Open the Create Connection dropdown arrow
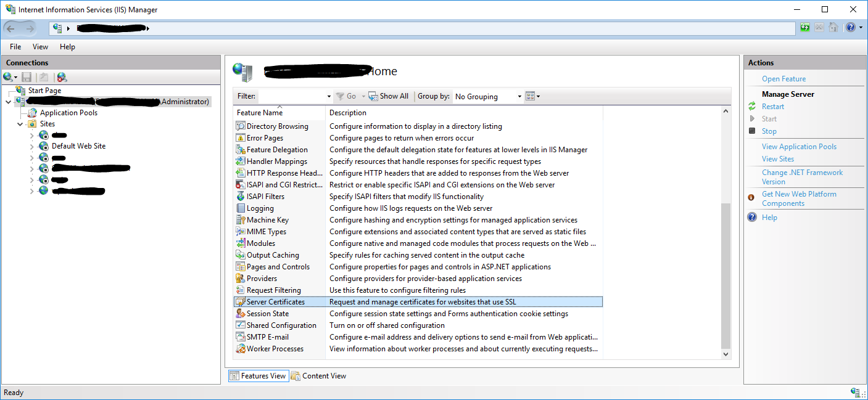868x400 pixels. [15, 78]
